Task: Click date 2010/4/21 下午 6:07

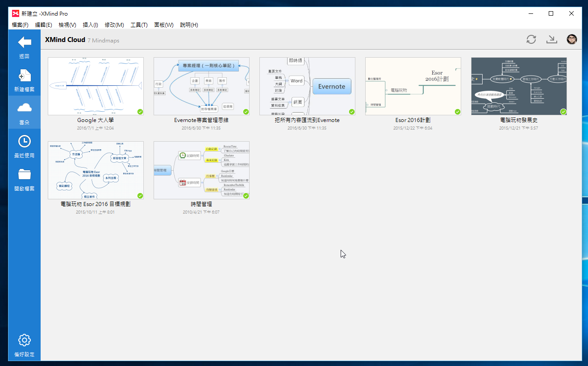Action: 201,212
